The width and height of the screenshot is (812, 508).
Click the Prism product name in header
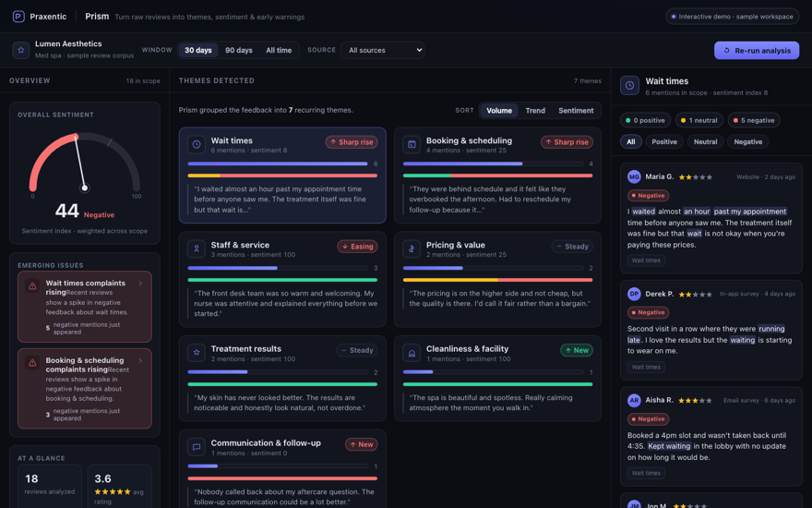pyautogui.click(x=97, y=17)
